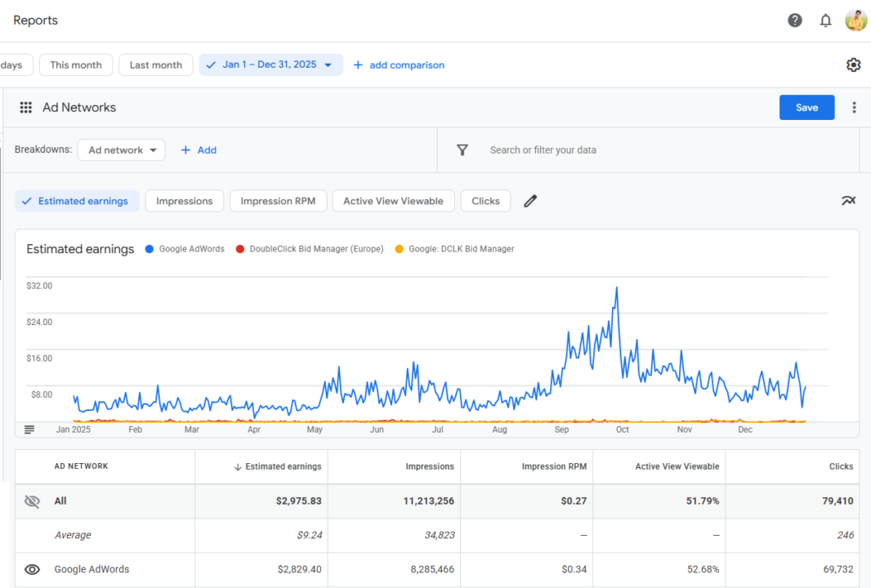871x588 pixels.
Task: Open the Google apps grid icon
Action: [x=25, y=107]
